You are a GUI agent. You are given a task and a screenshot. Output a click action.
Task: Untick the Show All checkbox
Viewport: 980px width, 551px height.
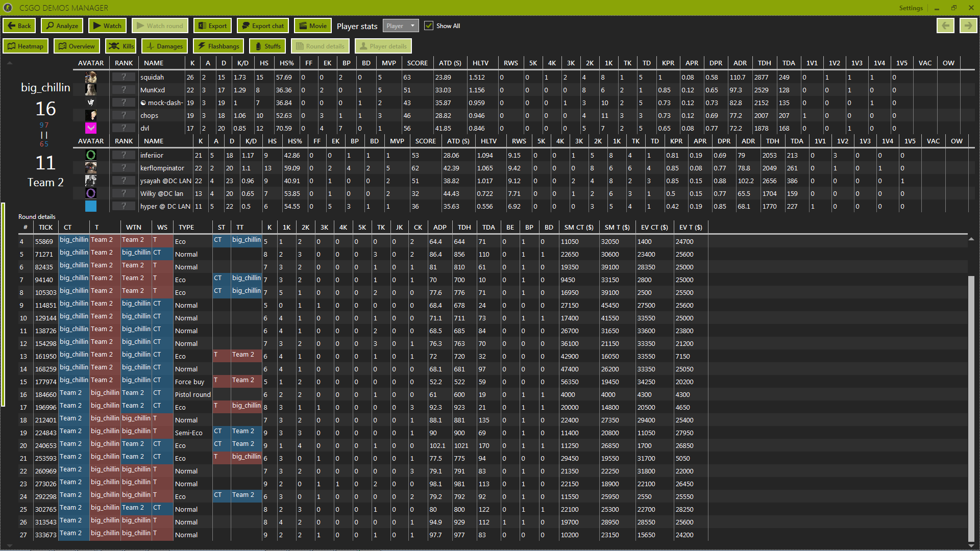click(x=429, y=26)
